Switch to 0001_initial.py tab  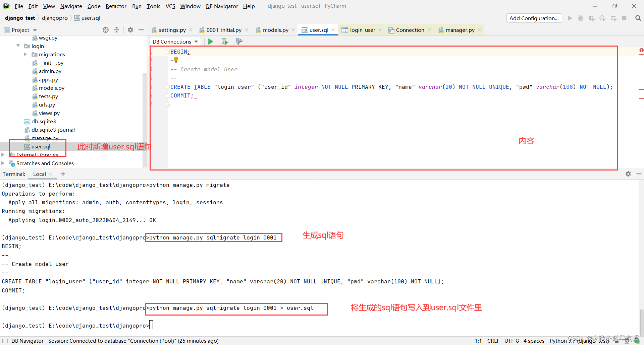pos(224,30)
